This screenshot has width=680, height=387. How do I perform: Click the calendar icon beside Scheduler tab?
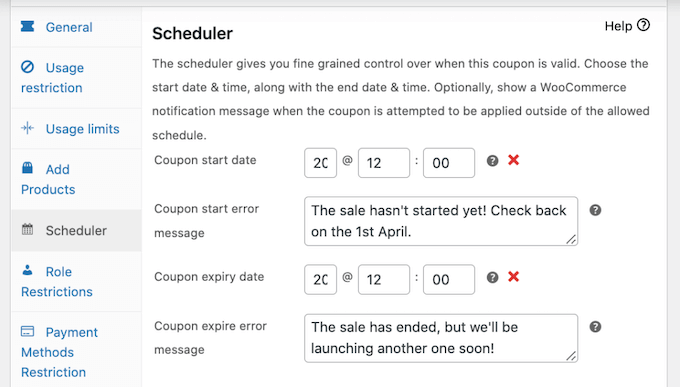[x=27, y=229]
